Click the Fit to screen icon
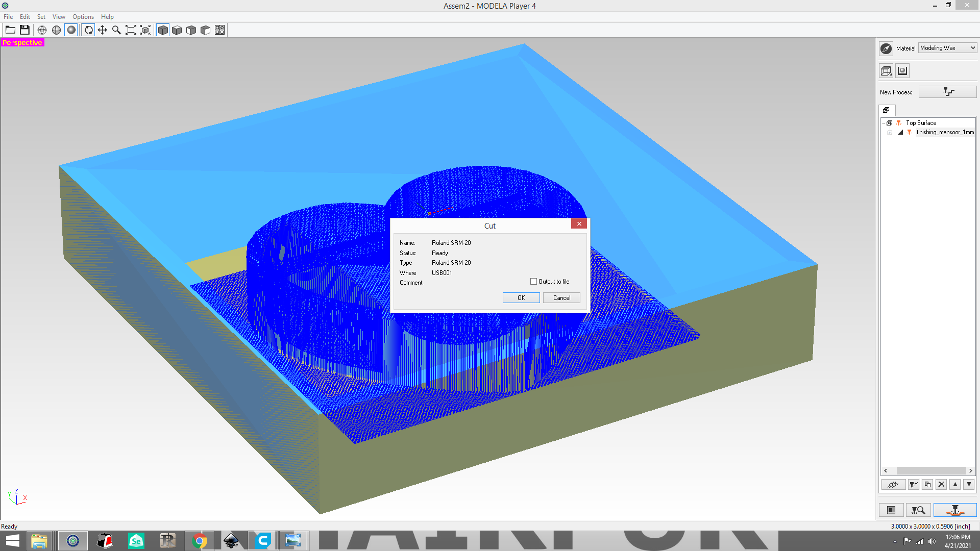980x551 pixels. pyautogui.click(x=131, y=30)
